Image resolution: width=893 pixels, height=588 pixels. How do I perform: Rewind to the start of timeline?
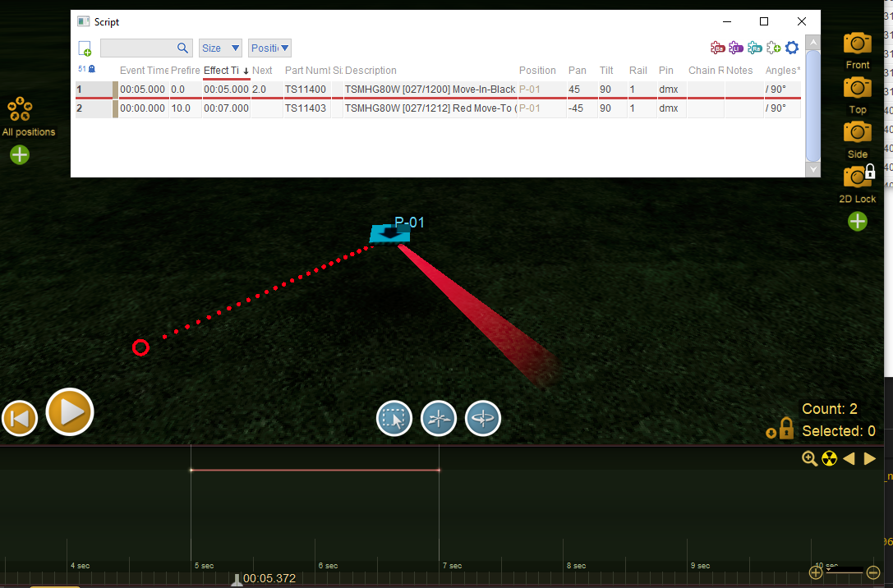21,419
